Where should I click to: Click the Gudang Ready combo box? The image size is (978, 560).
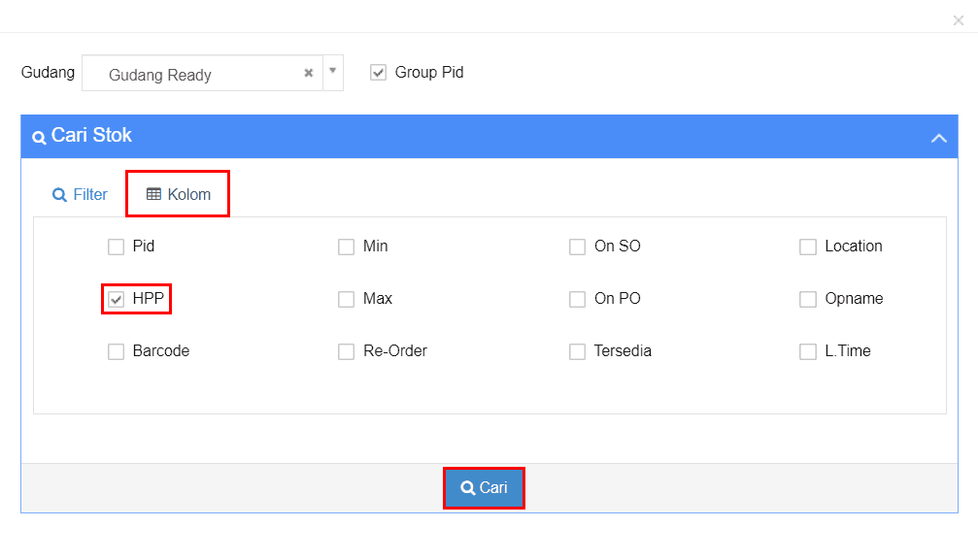click(194, 74)
